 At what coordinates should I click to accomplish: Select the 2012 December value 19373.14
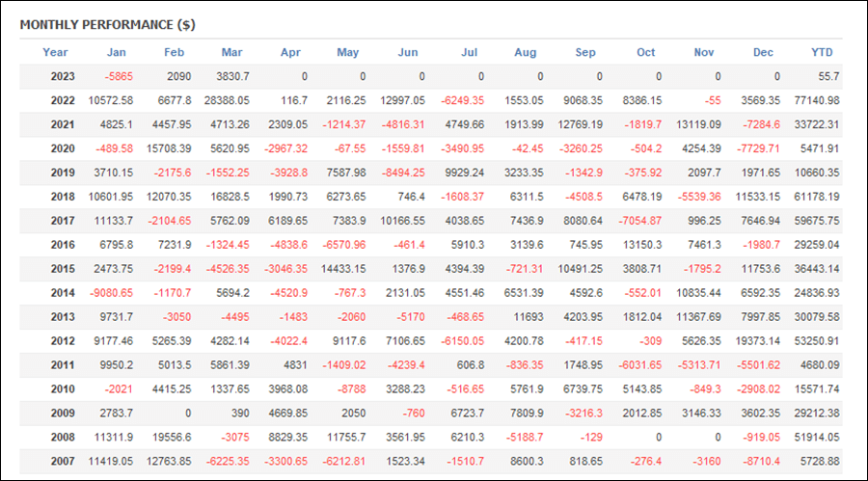[757, 341]
